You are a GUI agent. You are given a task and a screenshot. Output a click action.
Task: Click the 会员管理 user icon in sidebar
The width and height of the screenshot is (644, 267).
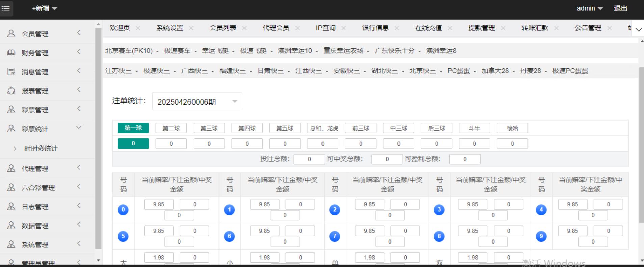click(11, 33)
